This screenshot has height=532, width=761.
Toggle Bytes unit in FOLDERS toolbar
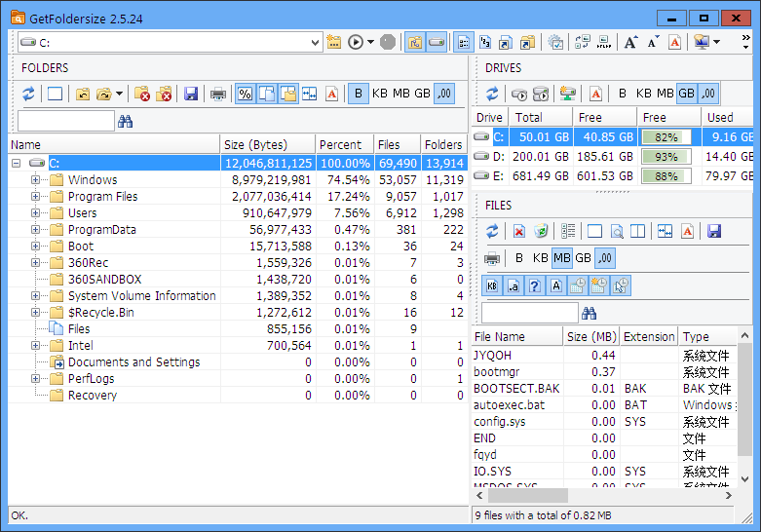pos(359,94)
